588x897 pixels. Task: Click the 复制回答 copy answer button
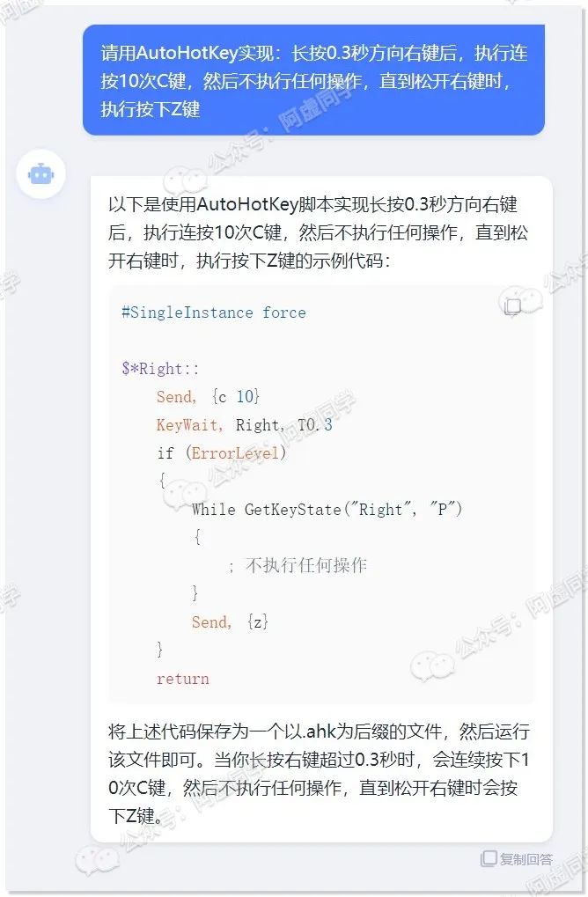click(x=517, y=858)
